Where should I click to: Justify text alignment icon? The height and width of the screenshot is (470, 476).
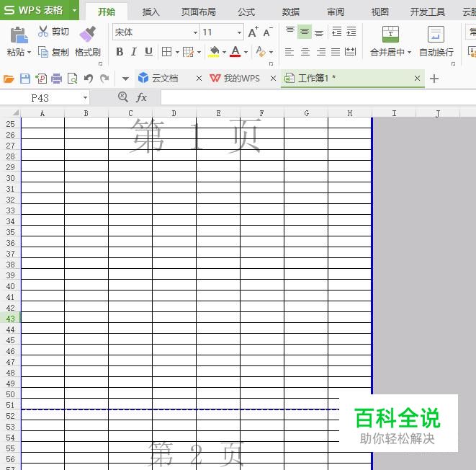pos(336,52)
